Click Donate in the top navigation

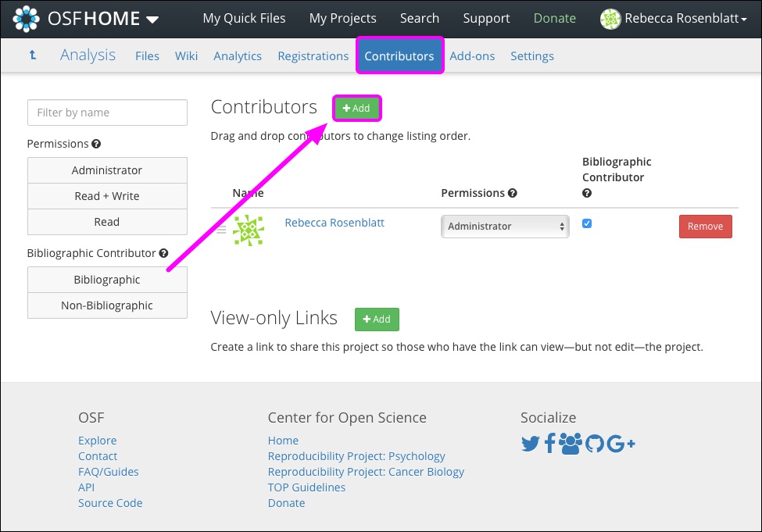[x=554, y=19]
